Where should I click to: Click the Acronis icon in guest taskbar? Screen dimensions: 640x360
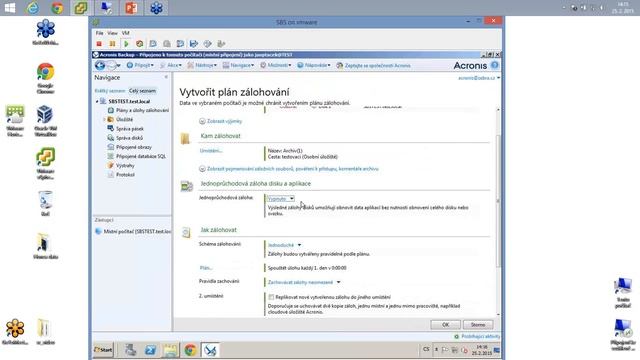[210, 350]
